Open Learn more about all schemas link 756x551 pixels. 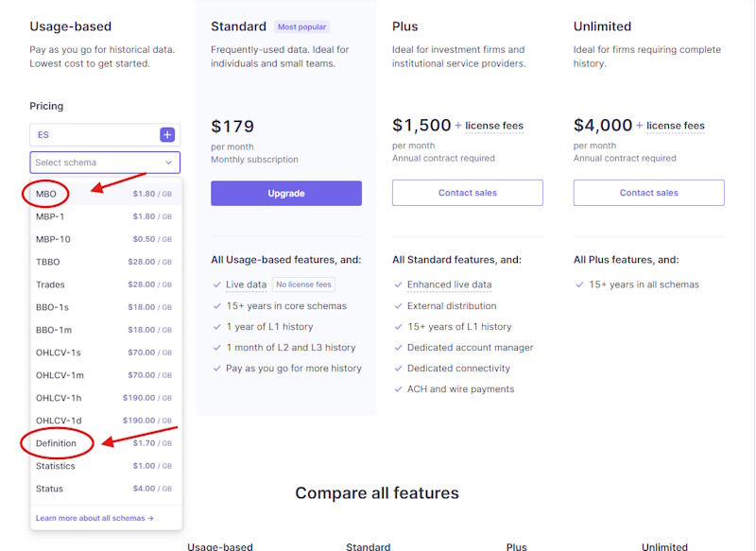[x=94, y=518]
